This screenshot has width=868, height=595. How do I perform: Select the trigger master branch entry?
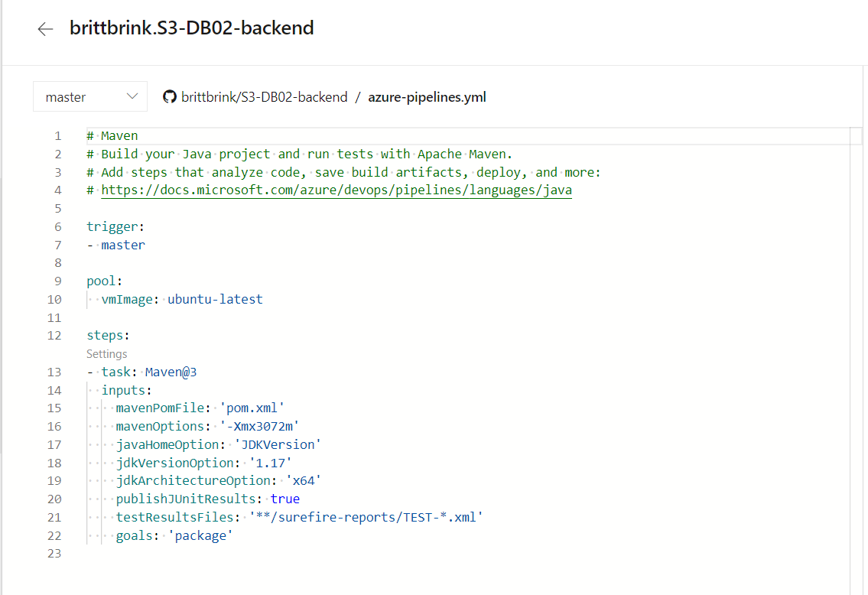click(x=123, y=244)
